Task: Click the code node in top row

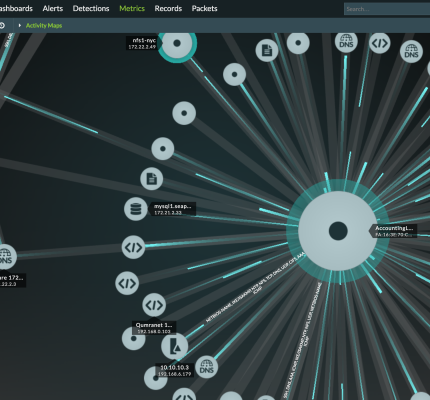Action: (x=380, y=43)
